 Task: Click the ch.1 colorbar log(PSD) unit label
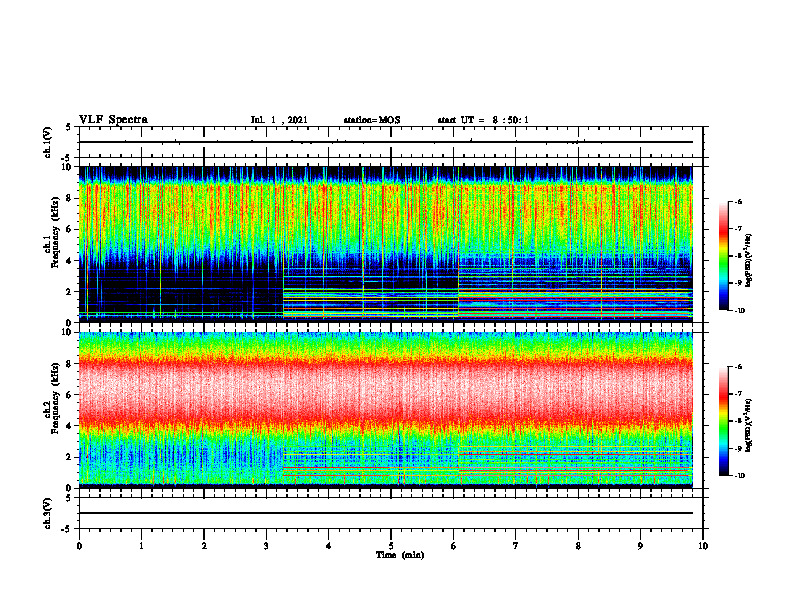tap(748, 261)
